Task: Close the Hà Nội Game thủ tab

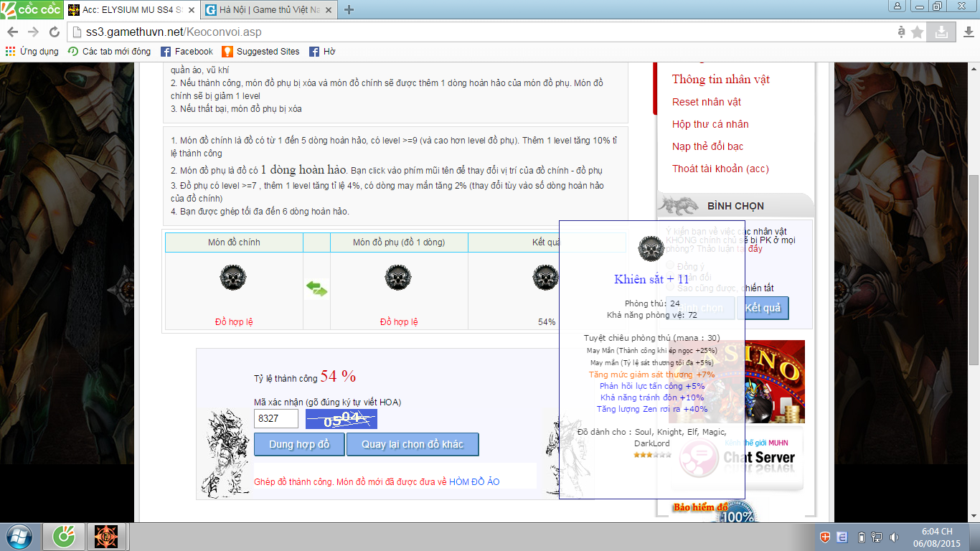Action: (x=329, y=10)
